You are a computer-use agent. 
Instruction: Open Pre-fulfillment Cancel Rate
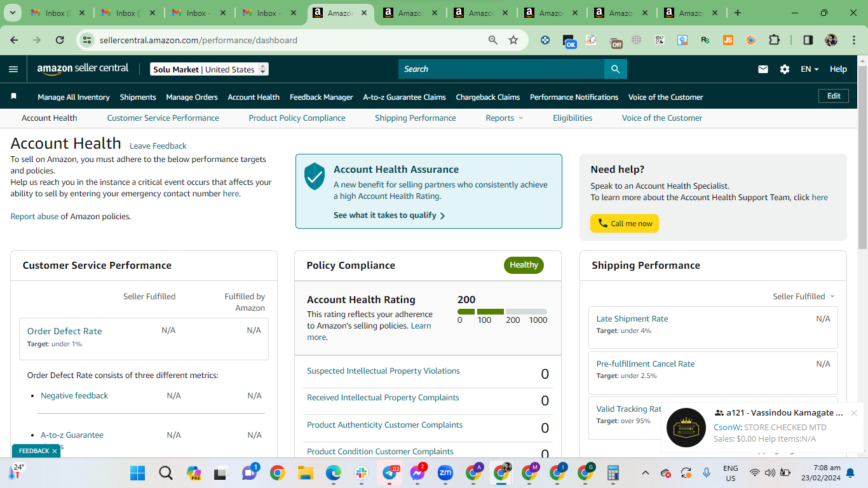646,364
